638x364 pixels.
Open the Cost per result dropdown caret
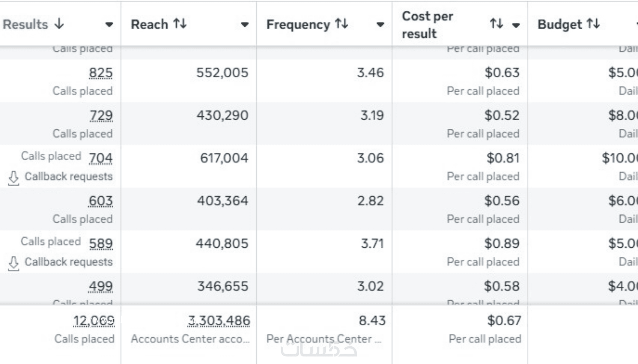coord(516,25)
